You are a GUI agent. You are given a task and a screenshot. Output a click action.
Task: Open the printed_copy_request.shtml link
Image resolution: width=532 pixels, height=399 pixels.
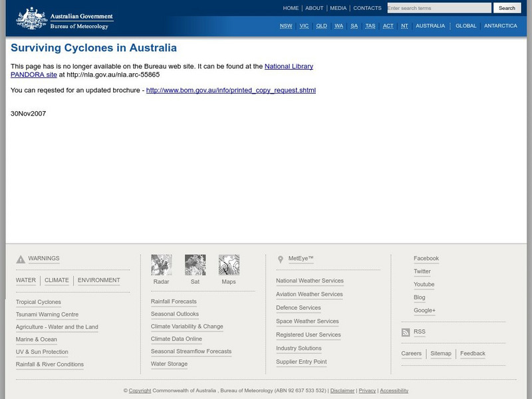tap(231, 90)
